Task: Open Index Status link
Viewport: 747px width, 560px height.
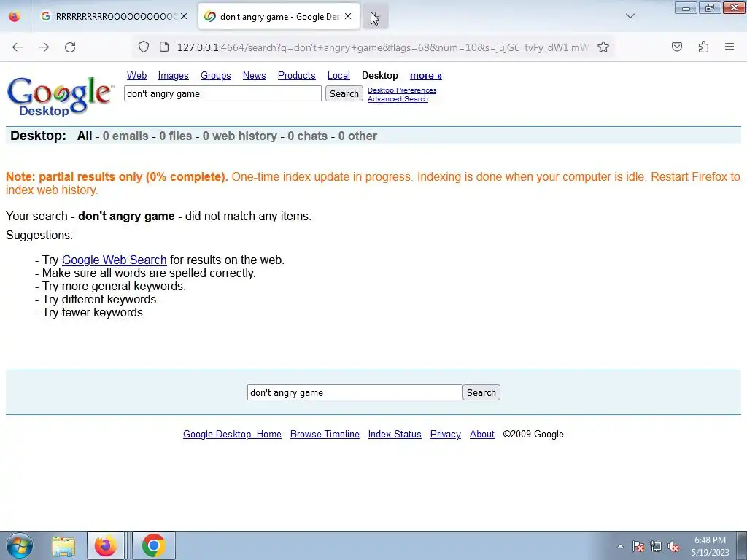Action: [x=395, y=435]
